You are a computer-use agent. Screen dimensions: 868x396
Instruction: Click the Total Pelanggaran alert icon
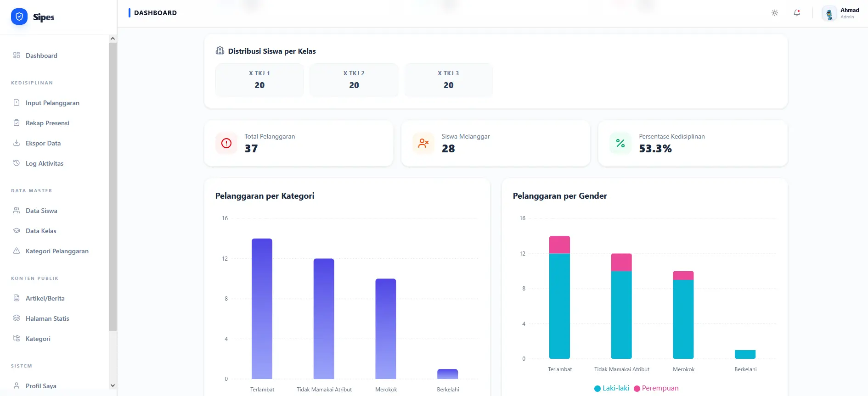point(226,143)
